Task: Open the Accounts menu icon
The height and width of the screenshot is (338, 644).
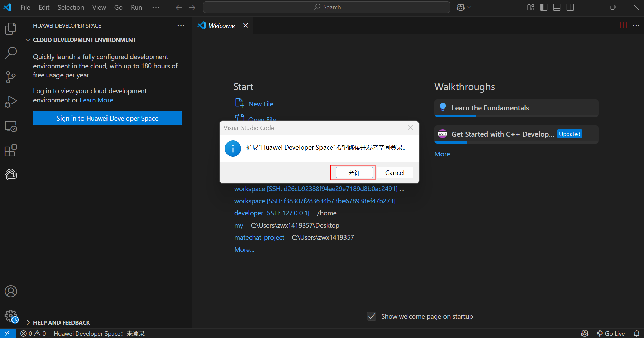Action: [11, 291]
